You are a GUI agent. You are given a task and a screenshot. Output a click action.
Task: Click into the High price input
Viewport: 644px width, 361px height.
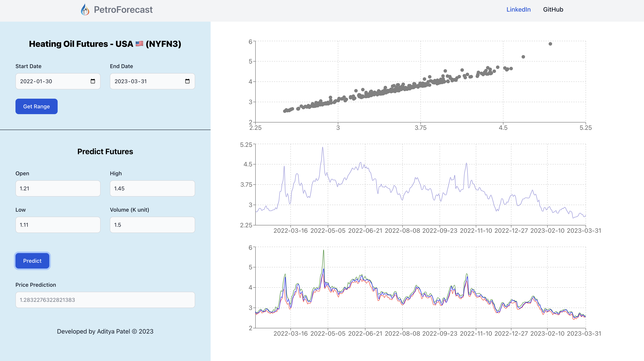[152, 188]
